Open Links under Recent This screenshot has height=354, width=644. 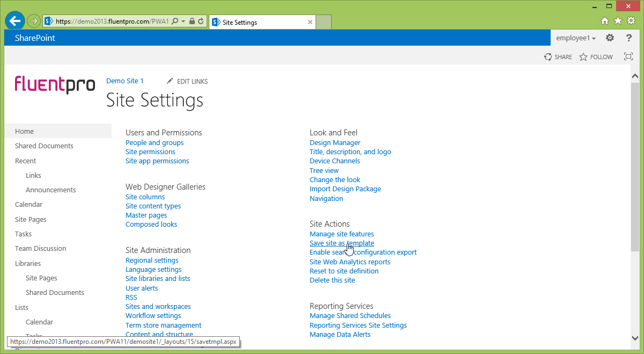[33, 175]
